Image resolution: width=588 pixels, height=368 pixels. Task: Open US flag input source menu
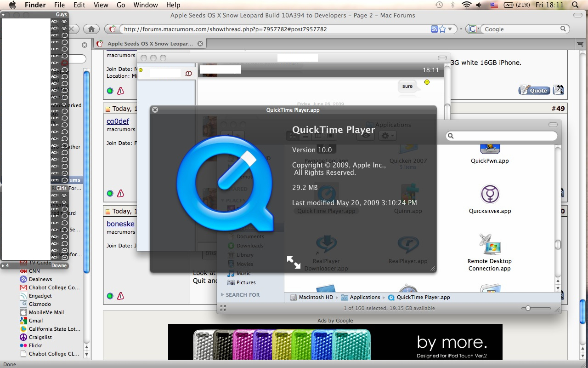[494, 5]
